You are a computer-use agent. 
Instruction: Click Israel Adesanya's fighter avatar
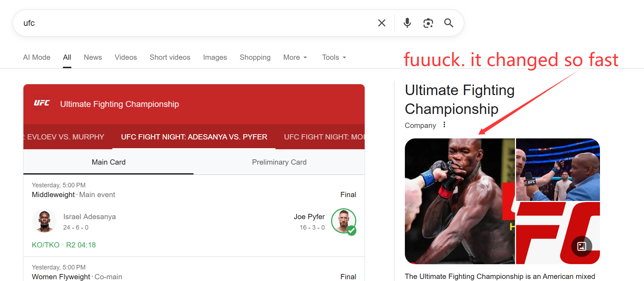44,221
